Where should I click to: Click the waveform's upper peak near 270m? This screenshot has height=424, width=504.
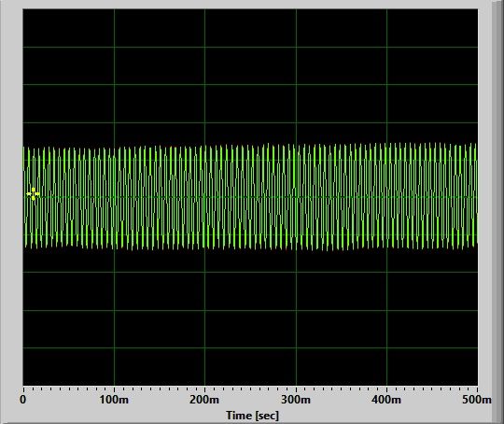coord(268,145)
